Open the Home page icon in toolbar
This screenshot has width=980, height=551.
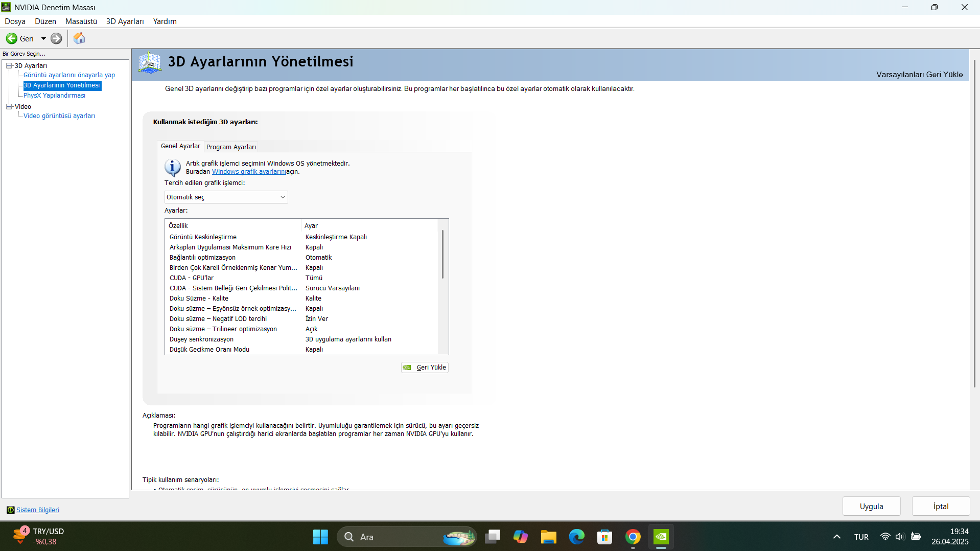coord(79,38)
